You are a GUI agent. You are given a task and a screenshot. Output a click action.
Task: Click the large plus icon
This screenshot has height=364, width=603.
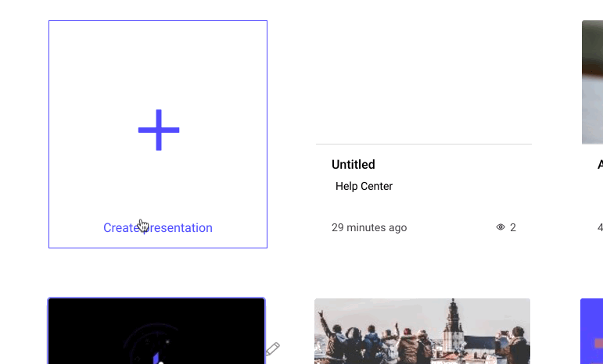(x=159, y=130)
